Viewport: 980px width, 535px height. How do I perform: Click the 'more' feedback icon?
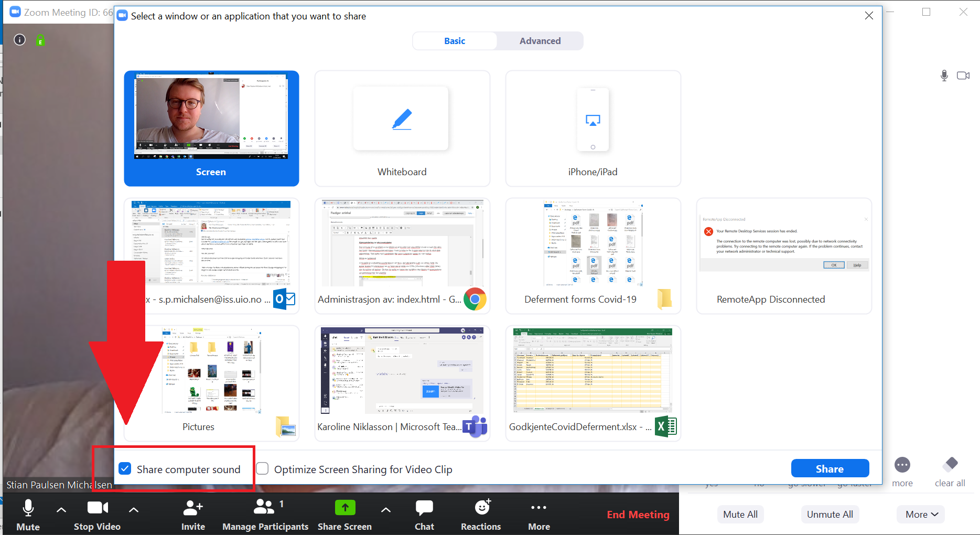click(x=902, y=465)
